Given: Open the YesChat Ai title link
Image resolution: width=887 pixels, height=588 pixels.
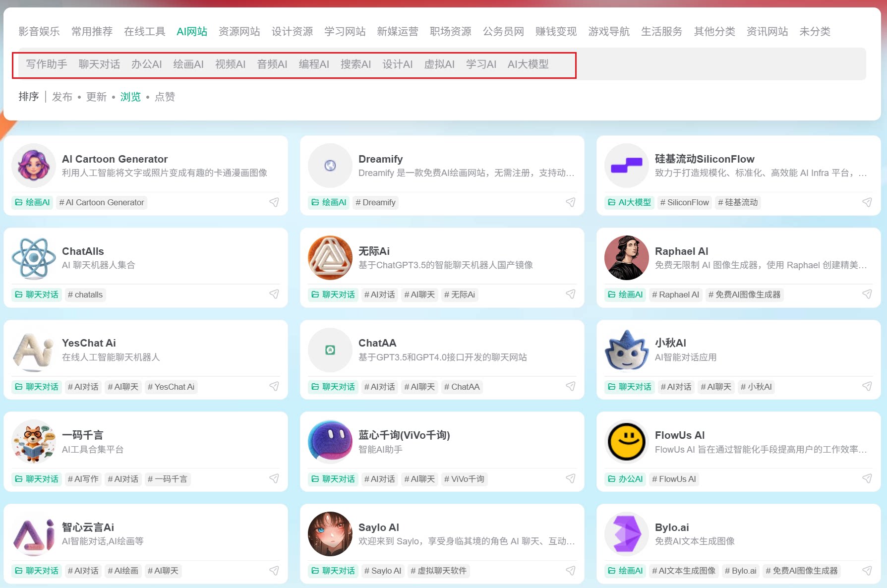Looking at the screenshot, I should 89,343.
